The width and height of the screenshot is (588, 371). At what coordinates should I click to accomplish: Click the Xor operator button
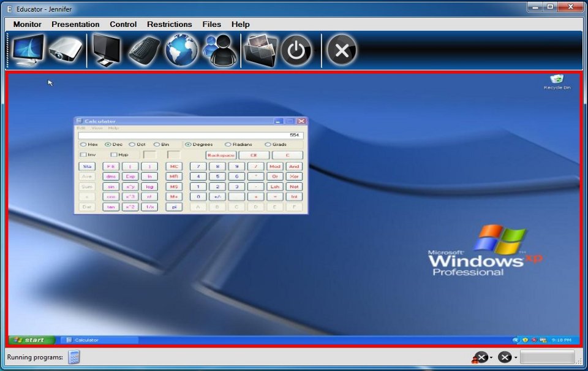coord(294,177)
